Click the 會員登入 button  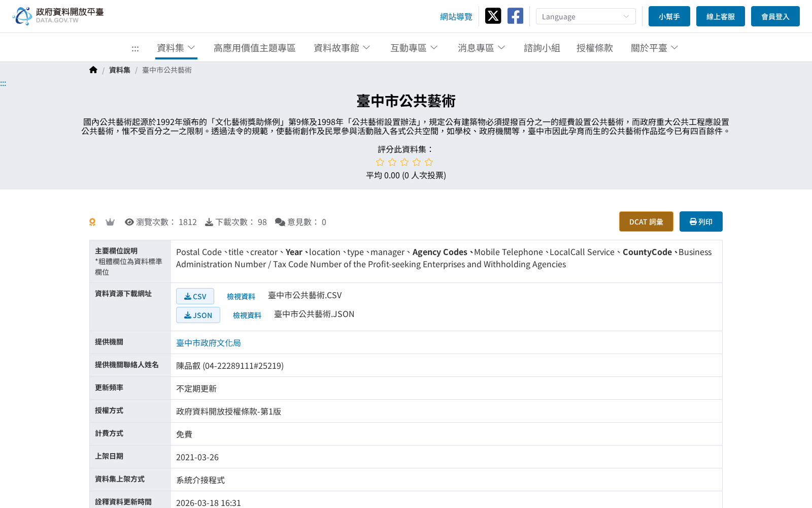click(x=775, y=16)
